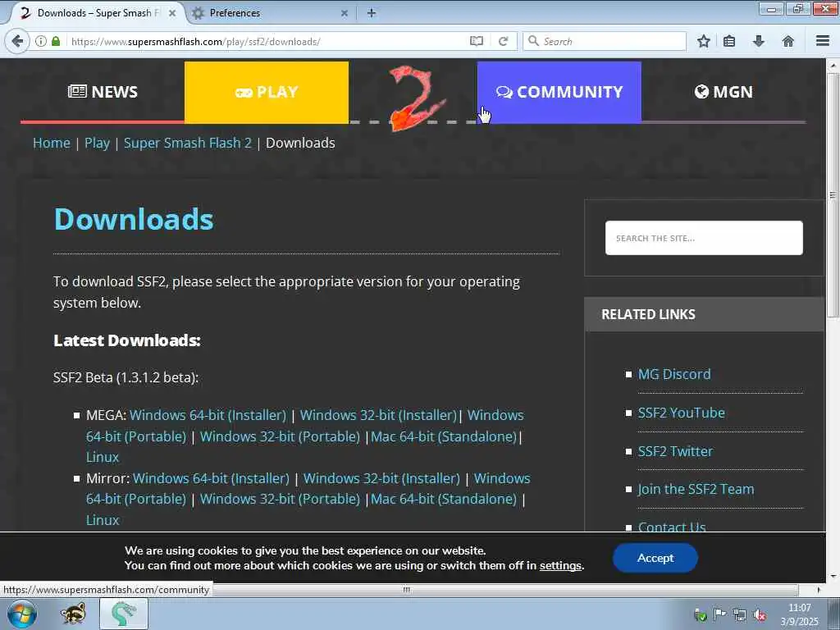Click the vertical scrollbar thumb
Screen dimensions: 840x630
[833, 195]
